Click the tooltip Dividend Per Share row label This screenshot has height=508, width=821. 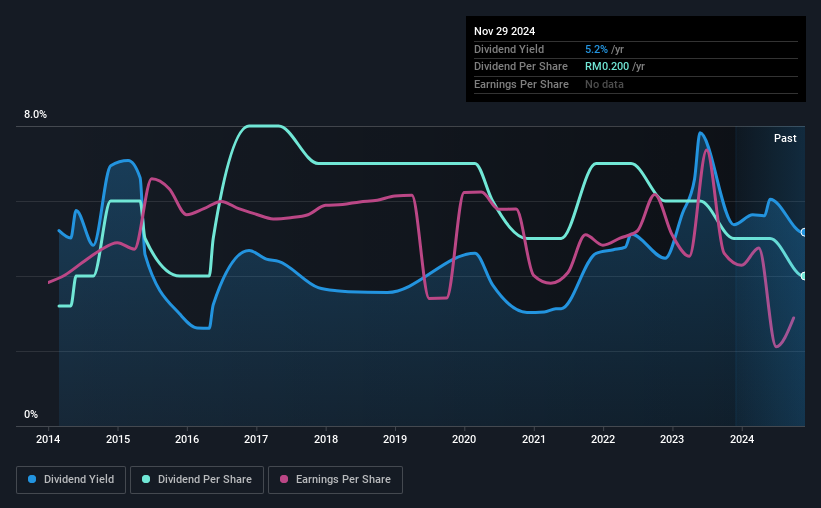[x=520, y=67]
